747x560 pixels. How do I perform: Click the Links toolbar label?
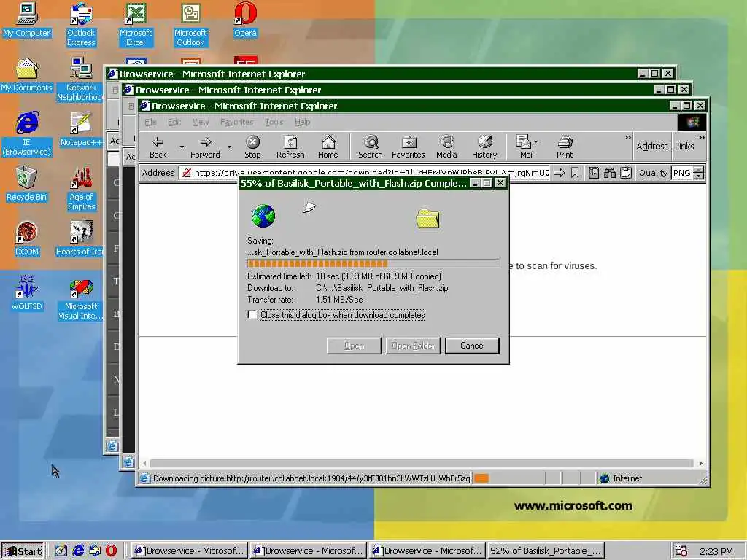pos(684,146)
